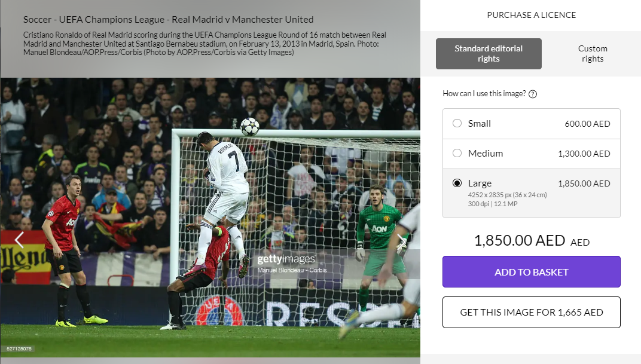Click the Add to Basket button
641x364 pixels.
pyautogui.click(x=532, y=272)
